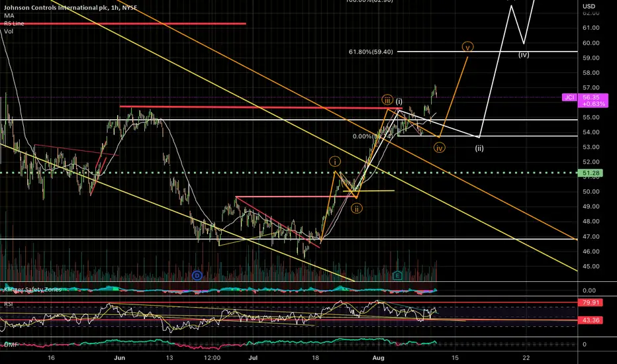
Task: Select the orange wave 'i' circle label
Action: click(335, 161)
